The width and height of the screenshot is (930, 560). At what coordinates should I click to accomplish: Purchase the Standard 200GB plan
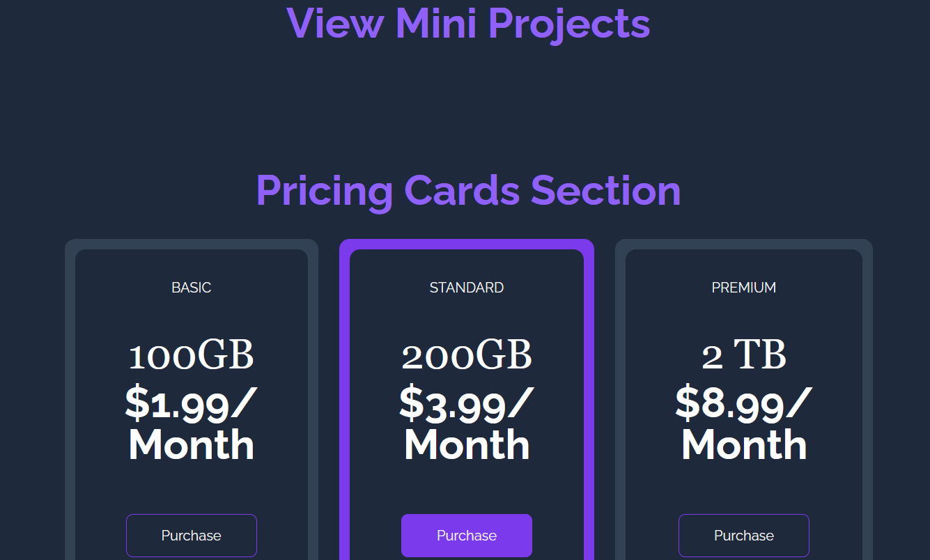tap(467, 536)
